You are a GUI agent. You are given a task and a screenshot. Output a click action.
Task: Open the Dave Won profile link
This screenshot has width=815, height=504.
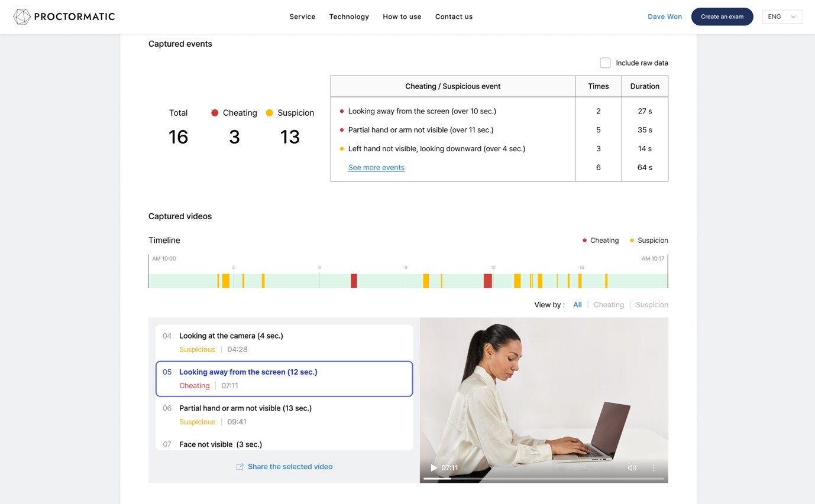pyautogui.click(x=664, y=17)
